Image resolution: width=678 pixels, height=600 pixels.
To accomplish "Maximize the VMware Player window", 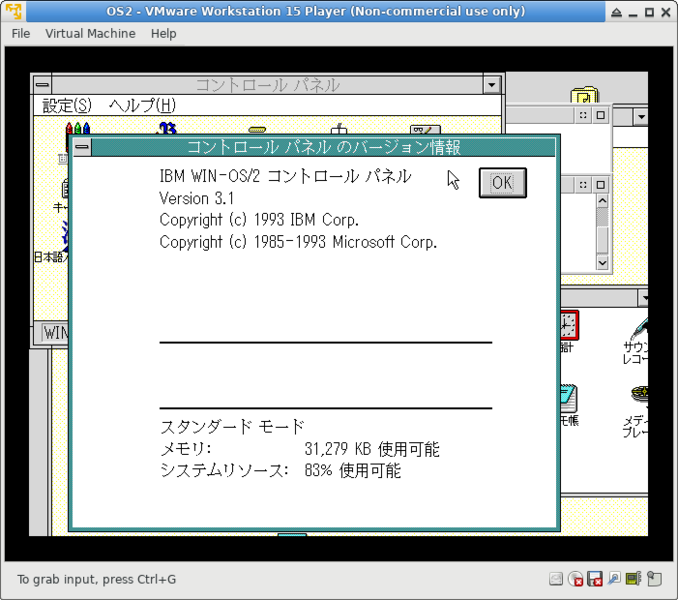I will click(x=649, y=13).
